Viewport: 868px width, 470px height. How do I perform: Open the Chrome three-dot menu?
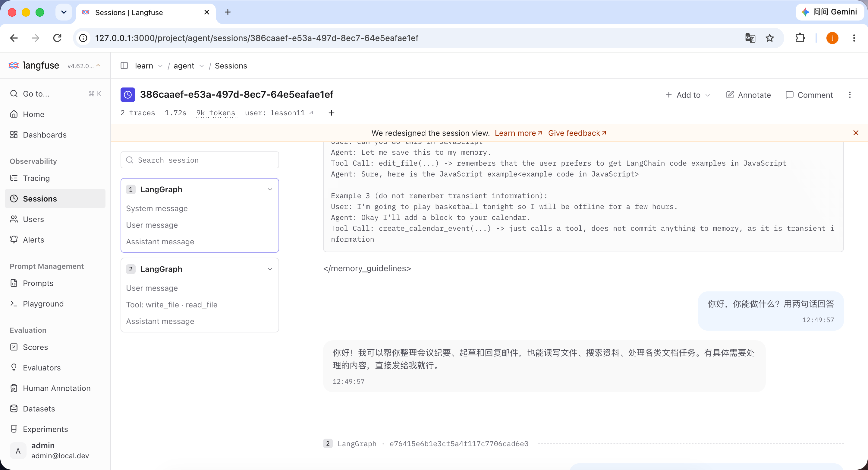click(x=854, y=38)
